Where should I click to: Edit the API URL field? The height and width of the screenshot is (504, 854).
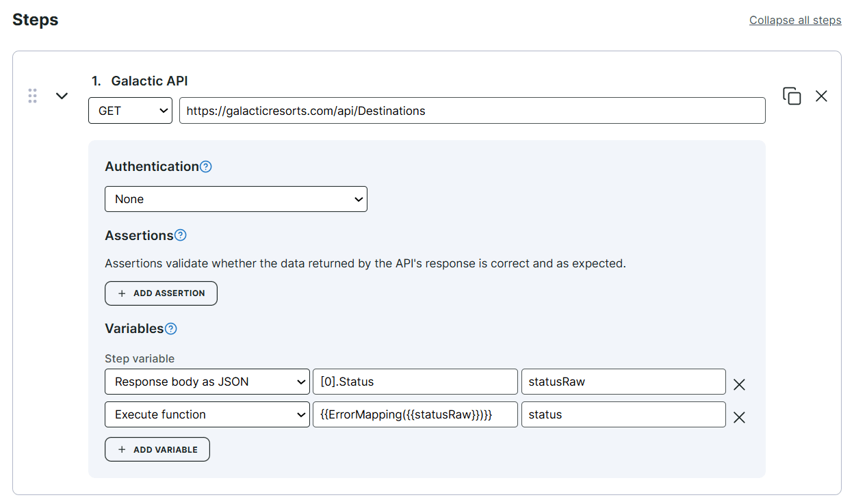coord(472,111)
